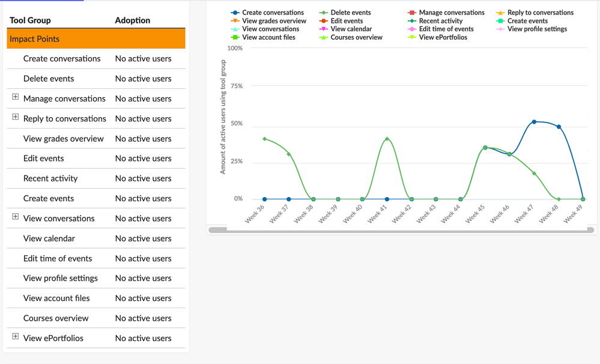Select the Edit time of events row
Viewport: 600px width, 364px height.
pyautogui.click(x=96, y=258)
